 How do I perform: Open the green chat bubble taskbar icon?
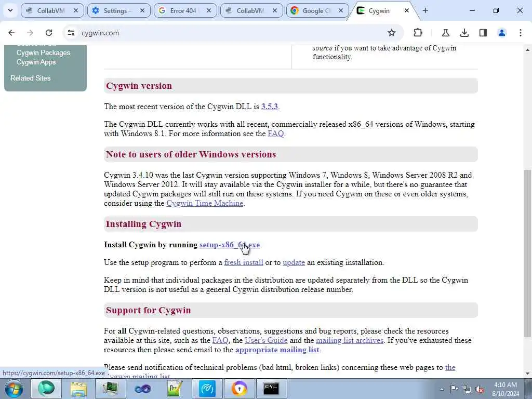46,389
